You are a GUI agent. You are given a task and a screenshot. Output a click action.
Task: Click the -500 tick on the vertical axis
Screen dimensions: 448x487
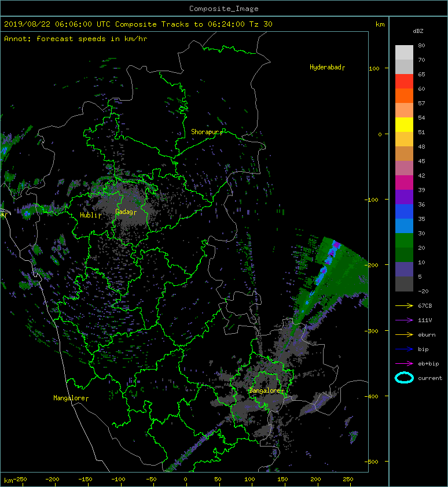(x=372, y=462)
